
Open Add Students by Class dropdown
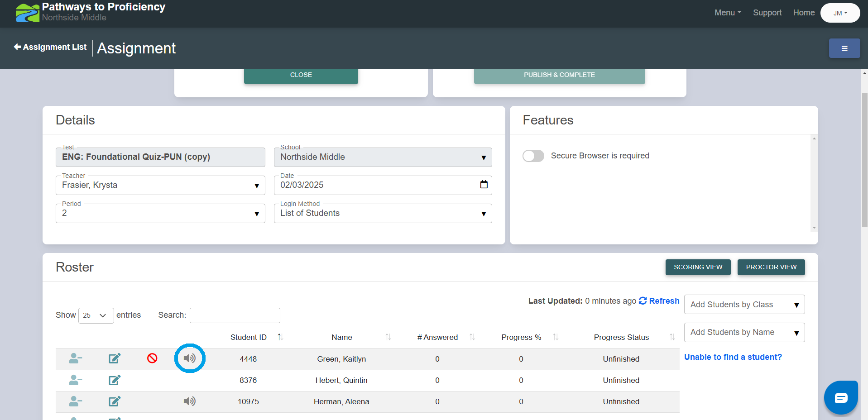coord(744,305)
